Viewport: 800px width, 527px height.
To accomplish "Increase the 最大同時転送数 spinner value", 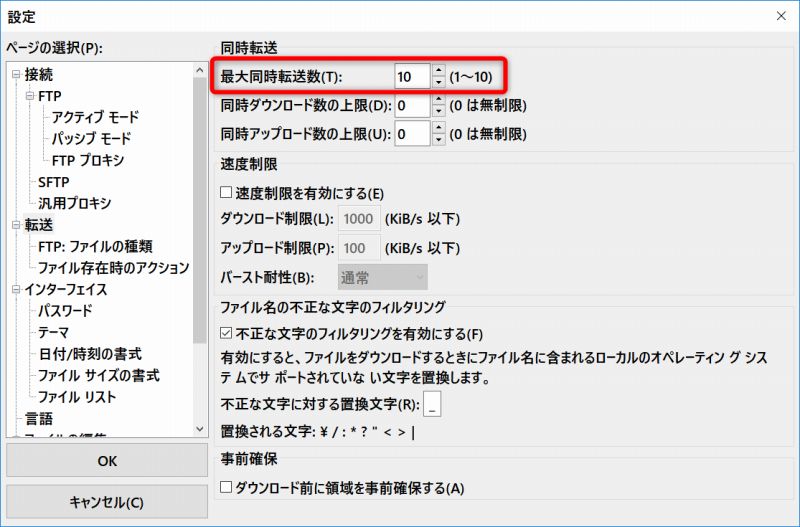I will [438, 71].
